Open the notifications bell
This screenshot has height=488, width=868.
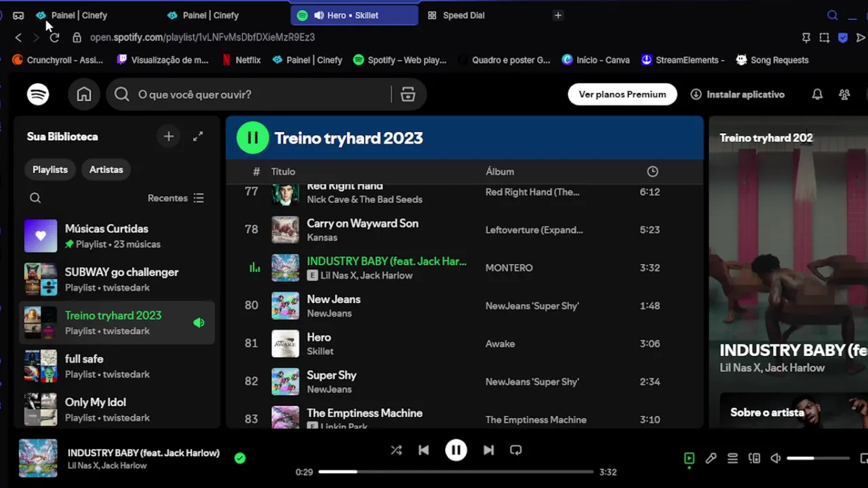point(817,94)
